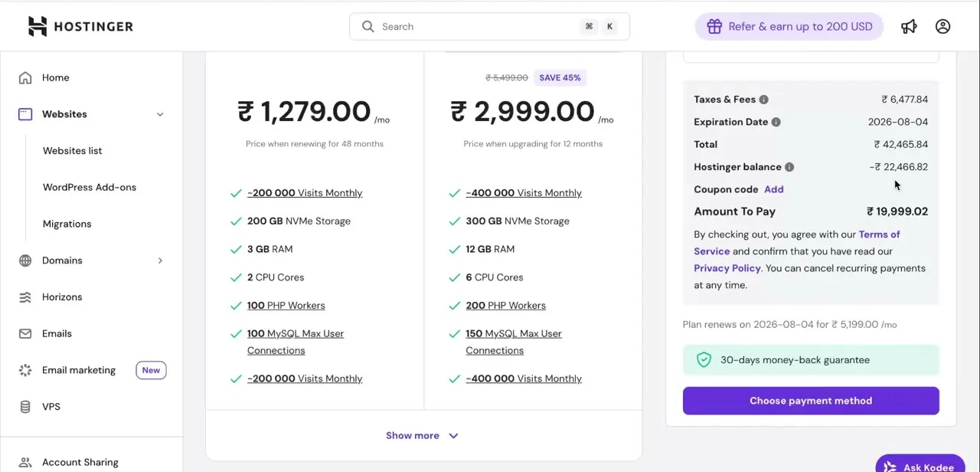The height and width of the screenshot is (472, 980).
Task: Expand the Show more features list
Action: pos(422,436)
